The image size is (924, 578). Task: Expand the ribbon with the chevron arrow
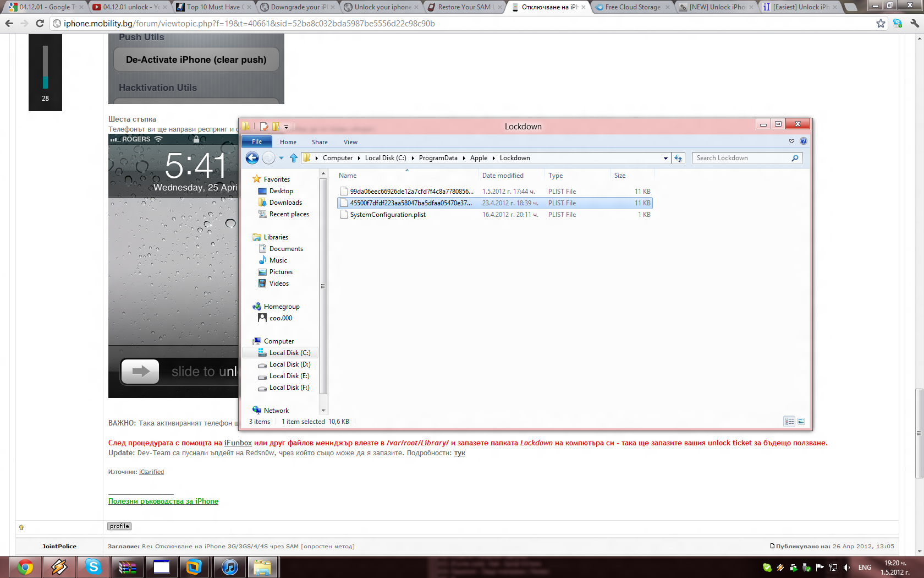click(x=791, y=141)
